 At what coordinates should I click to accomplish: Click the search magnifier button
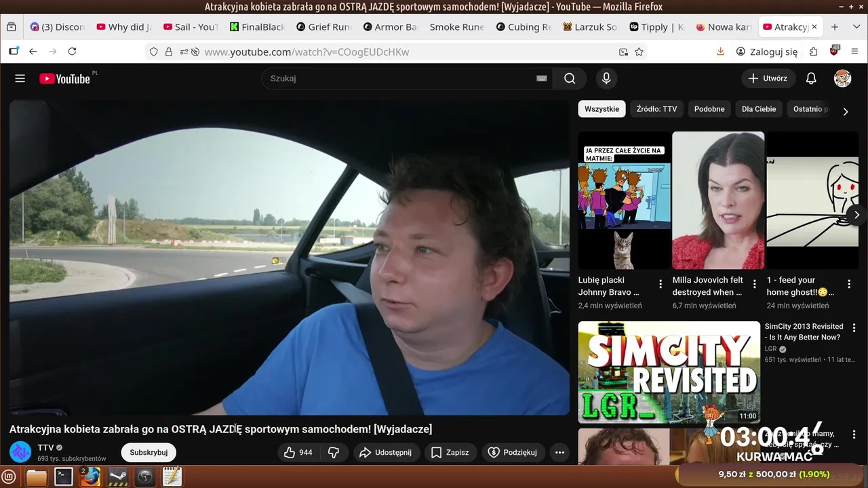pyautogui.click(x=570, y=79)
